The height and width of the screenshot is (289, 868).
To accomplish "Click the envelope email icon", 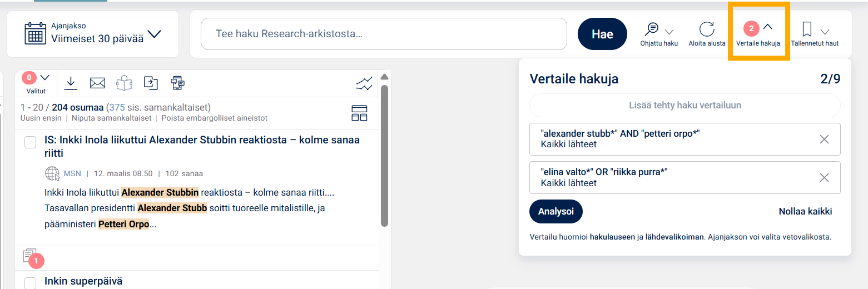I will coord(97,83).
